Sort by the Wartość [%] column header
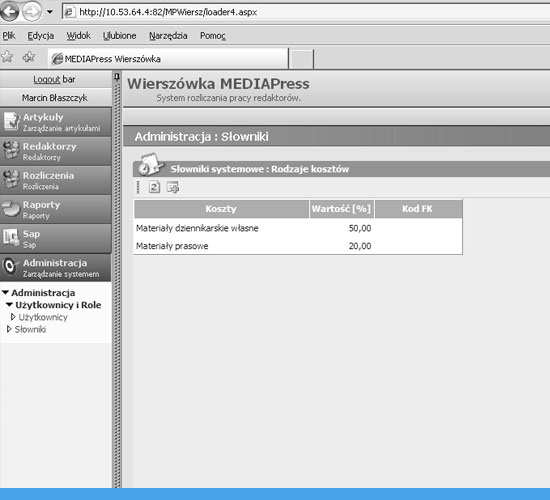The image size is (550, 500). (342, 209)
